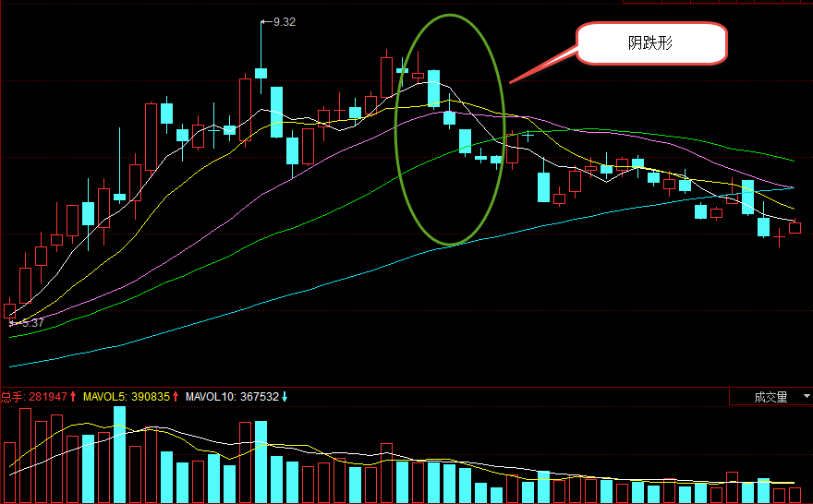Click the 9.32 high price marker

[x=279, y=22]
